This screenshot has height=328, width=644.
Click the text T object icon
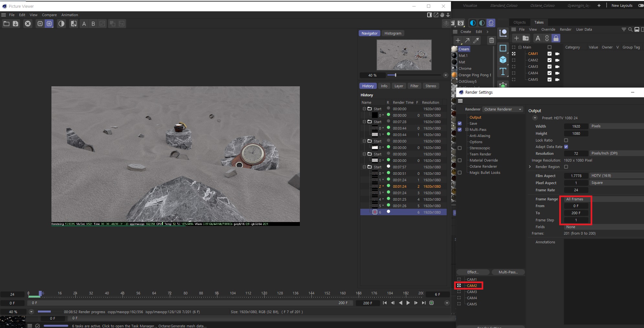pos(503,71)
